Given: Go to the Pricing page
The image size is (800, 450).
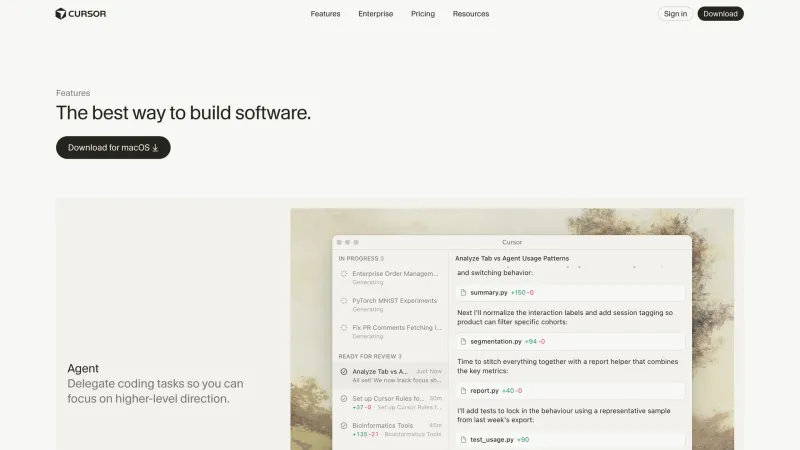Looking at the screenshot, I should click(423, 14).
